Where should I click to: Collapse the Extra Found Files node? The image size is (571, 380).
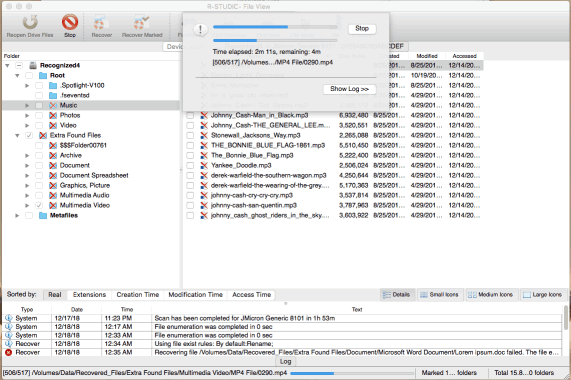click(17, 135)
